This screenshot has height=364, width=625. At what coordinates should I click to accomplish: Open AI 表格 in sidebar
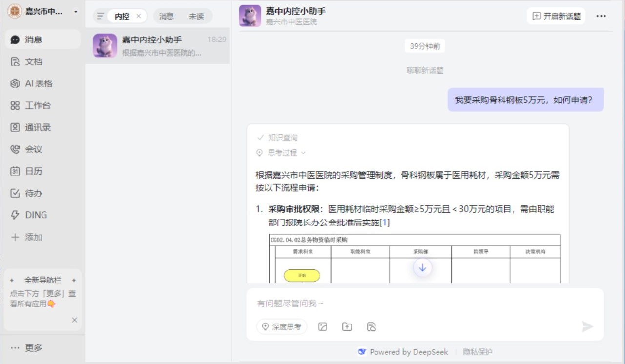click(38, 83)
